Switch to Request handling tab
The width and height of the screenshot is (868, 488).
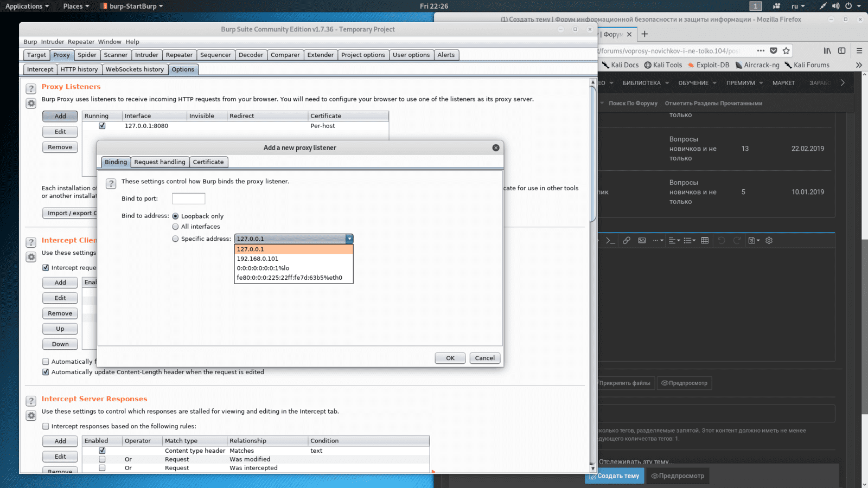click(159, 162)
